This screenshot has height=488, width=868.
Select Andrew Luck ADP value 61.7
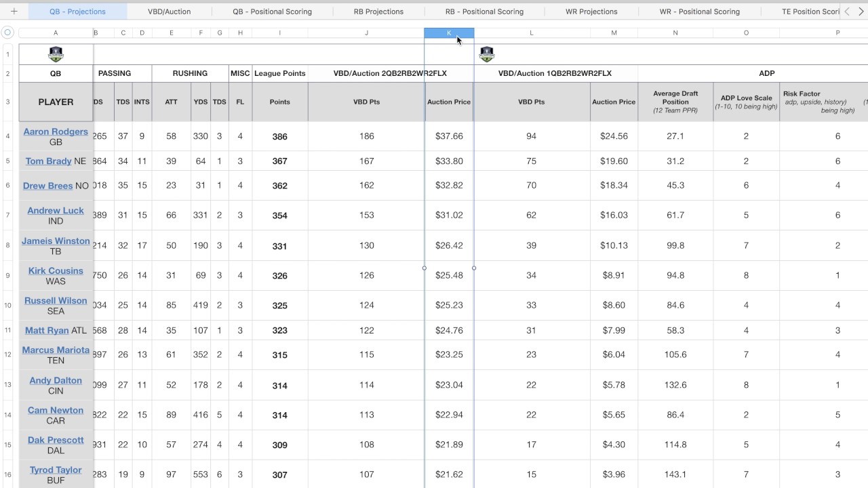click(x=675, y=216)
